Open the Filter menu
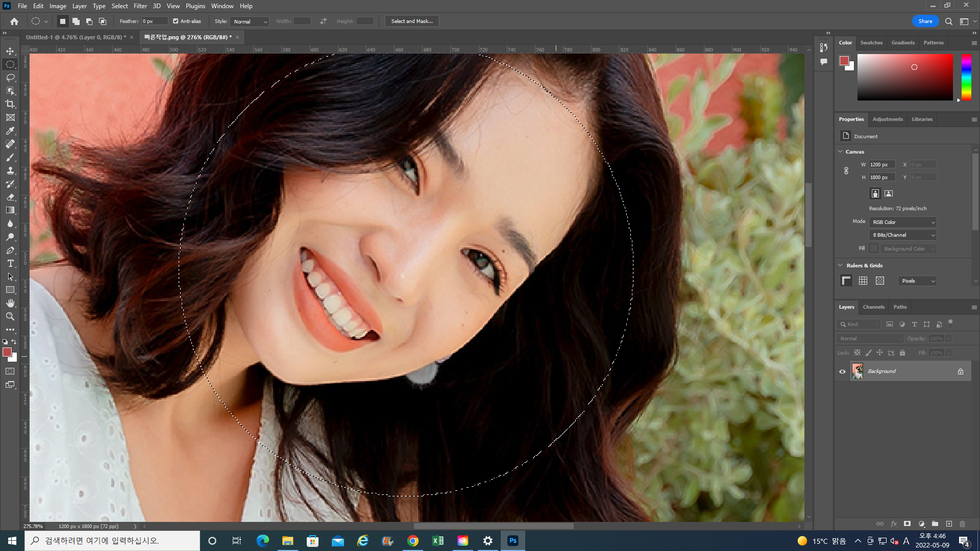Viewport: 980px width, 551px height. click(140, 6)
